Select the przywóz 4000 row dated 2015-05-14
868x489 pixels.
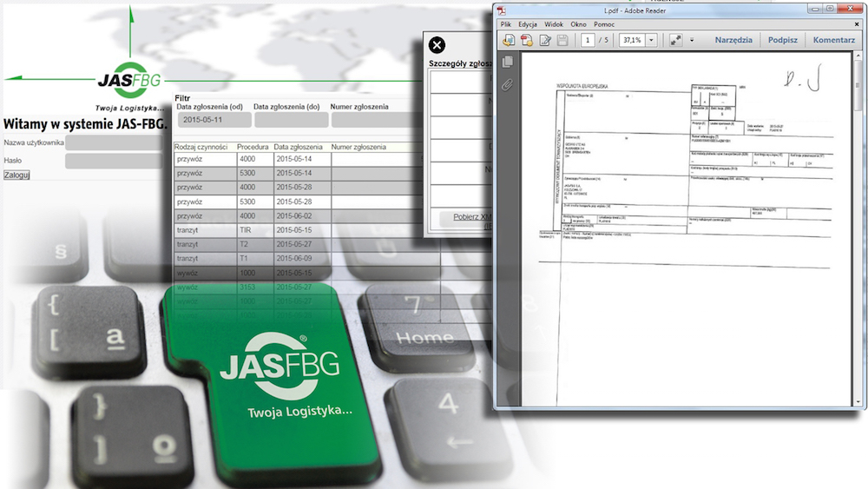click(299, 159)
